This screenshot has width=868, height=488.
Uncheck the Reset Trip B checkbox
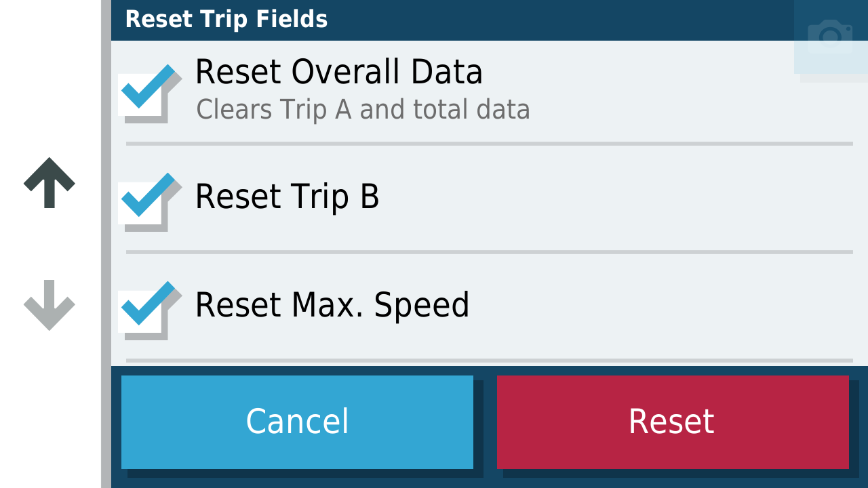(x=146, y=200)
